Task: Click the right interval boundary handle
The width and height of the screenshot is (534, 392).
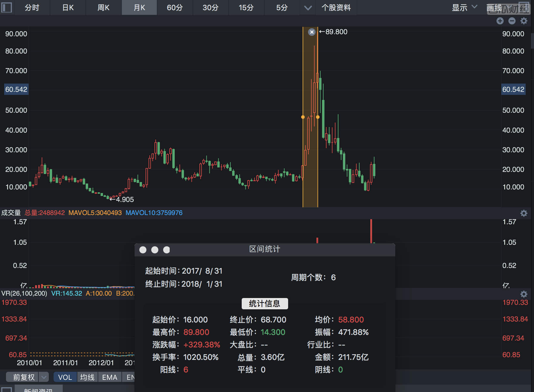Action: [x=318, y=117]
